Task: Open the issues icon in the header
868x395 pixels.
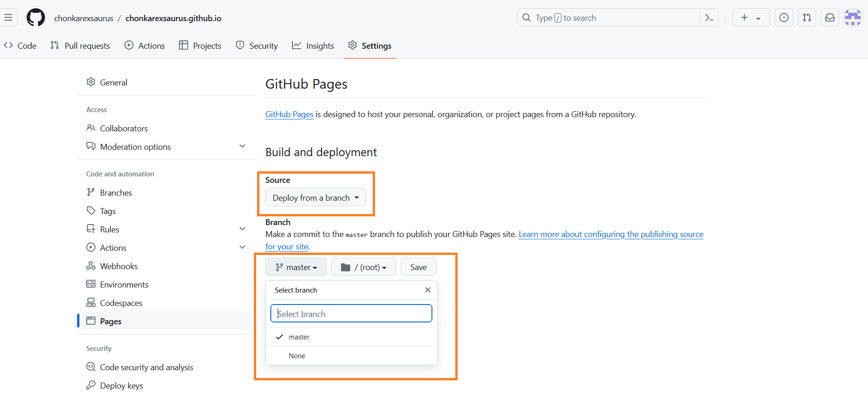Action: click(x=784, y=18)
